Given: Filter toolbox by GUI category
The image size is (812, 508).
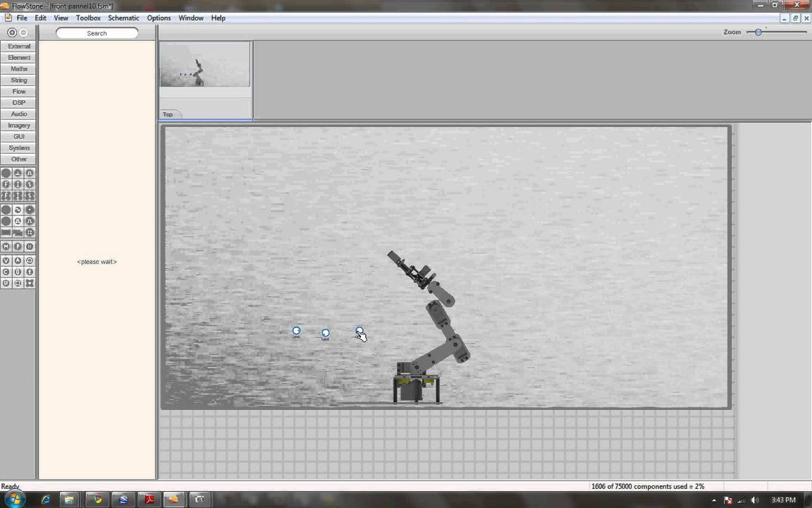Looking at the screenshot, I should (x=18, y=137).
